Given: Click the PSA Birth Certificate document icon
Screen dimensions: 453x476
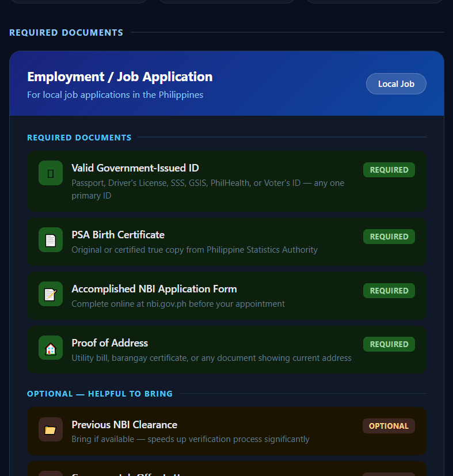Looking at the screenshot, I should tap(51, 240).
